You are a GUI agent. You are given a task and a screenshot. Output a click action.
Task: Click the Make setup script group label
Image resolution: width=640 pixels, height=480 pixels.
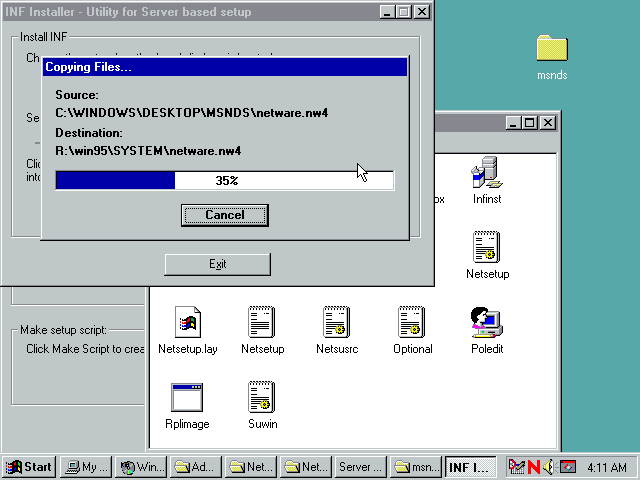pyautogui.click(x=63, y=330)
